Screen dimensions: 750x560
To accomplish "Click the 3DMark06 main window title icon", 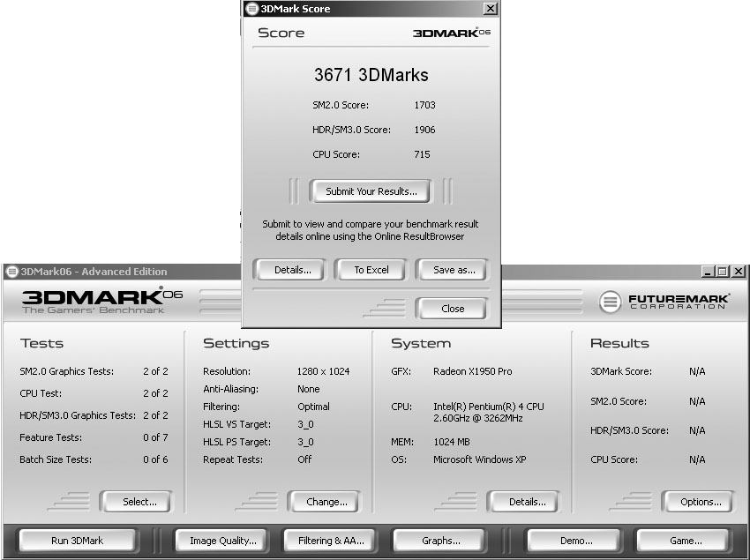I will 11,272.
